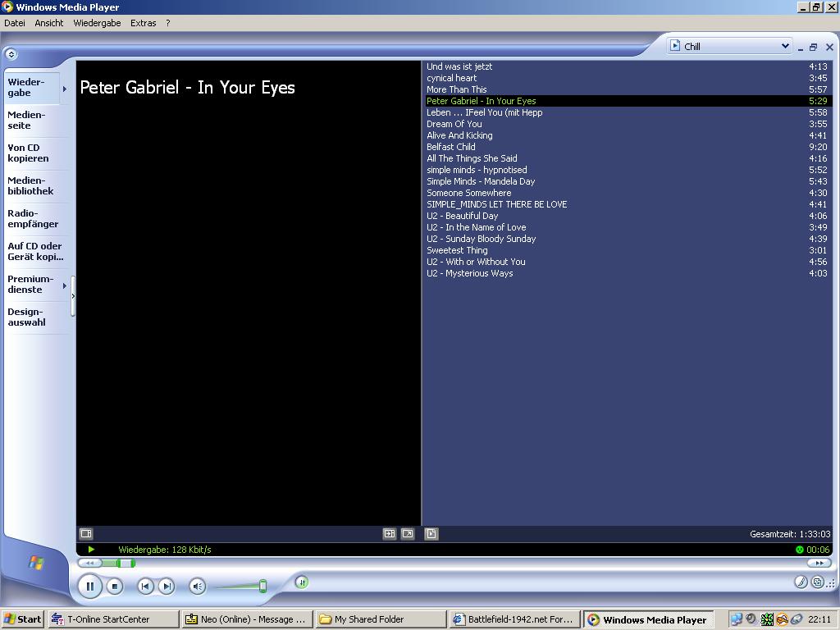Switch to T-Online StartCenter taskbar button
The height and width of the screenshot is (630, 840).
pyautogui.click(x=113, y=619)
